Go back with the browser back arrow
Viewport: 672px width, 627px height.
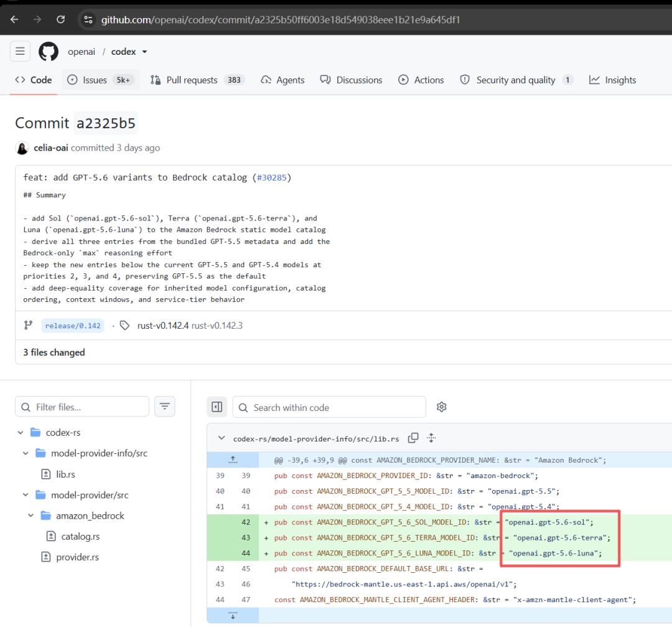(x=14, y=19)
